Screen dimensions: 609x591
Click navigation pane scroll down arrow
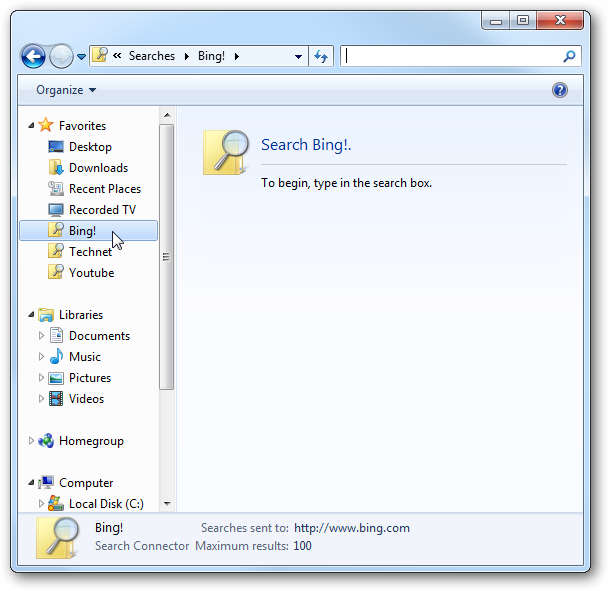pyautogui.click(x=167, y=504)
